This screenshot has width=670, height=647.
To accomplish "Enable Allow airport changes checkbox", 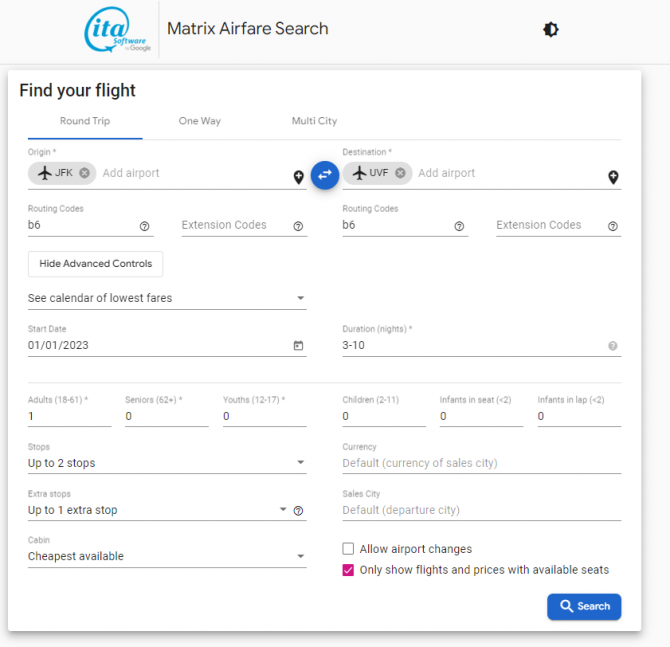I will [348, 548].
